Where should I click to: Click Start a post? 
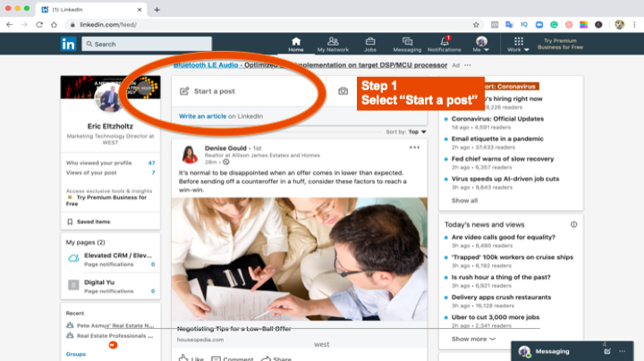point(215,91)
